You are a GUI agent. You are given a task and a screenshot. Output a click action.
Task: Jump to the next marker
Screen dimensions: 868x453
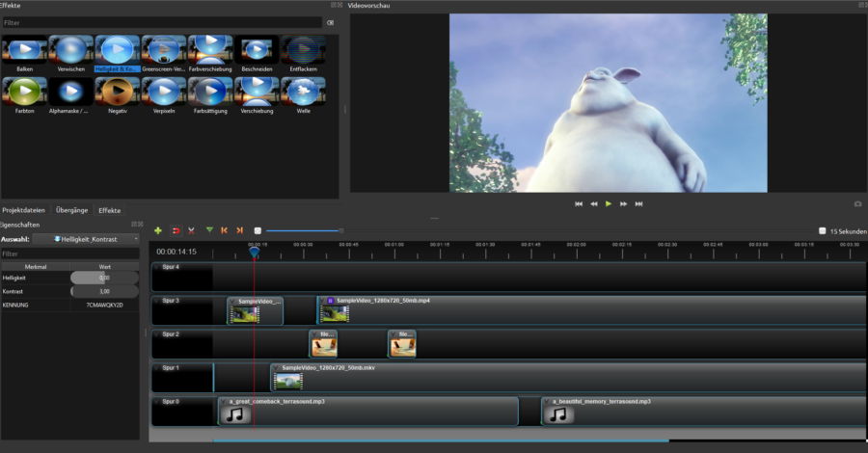click(239, 230)
